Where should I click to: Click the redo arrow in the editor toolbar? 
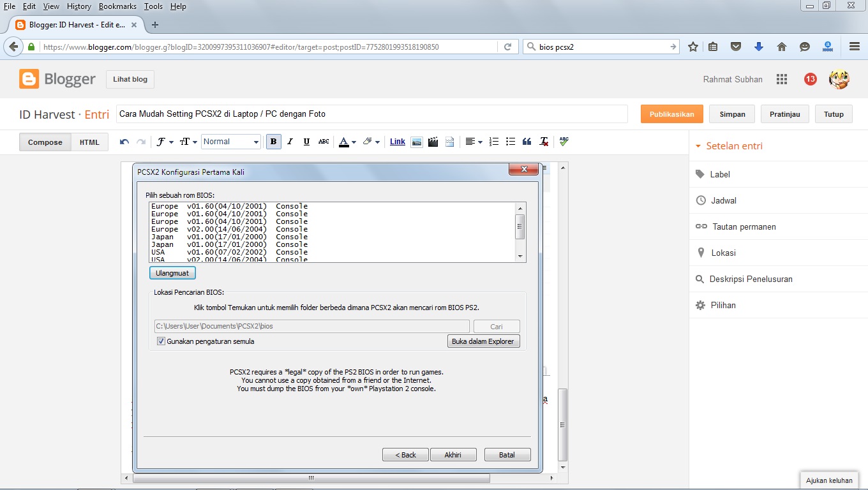(x=141, y=142)
